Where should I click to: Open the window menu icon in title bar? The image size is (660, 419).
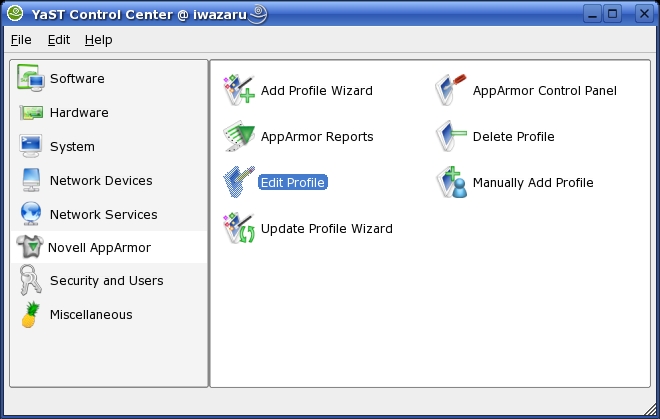(17, 13)
